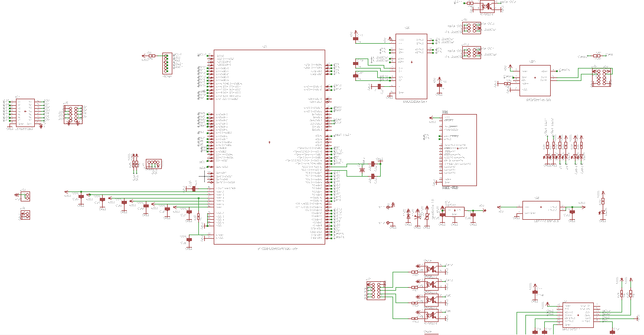Select the wide voltage regulator IC at right
The image size is (644, 335).
(x=541, y=209)
